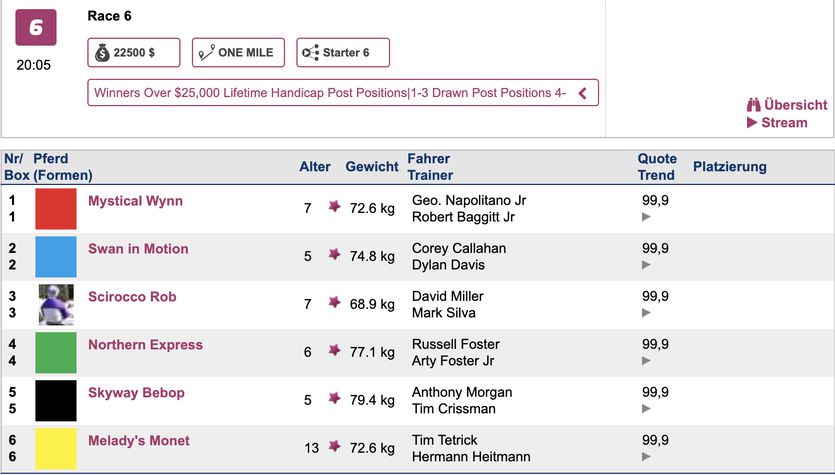Click the jockey thumbnail for Scirocco Rob

tap(56, 305)
